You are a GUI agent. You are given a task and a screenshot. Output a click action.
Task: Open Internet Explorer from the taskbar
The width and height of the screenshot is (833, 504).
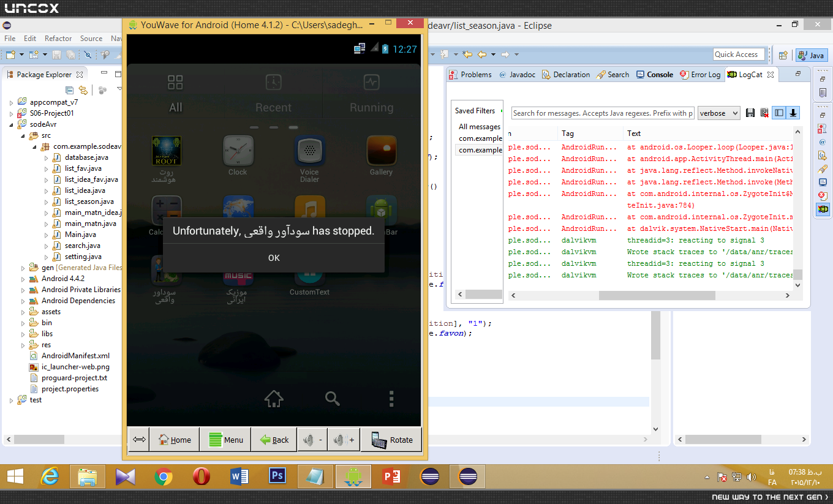50,476
